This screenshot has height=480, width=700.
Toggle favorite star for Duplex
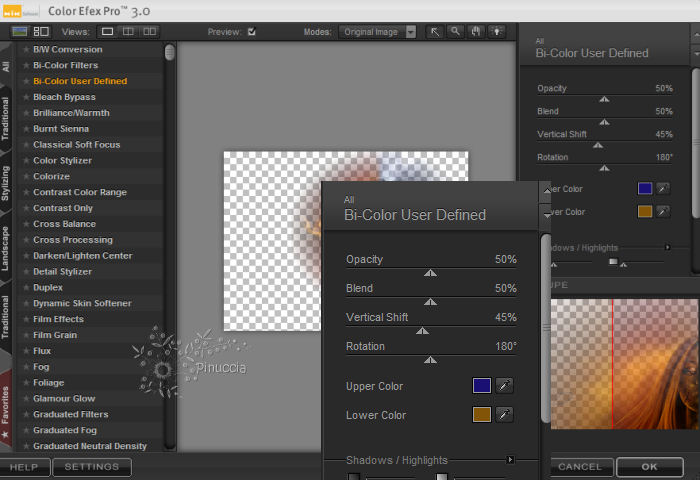coord(26,288)
